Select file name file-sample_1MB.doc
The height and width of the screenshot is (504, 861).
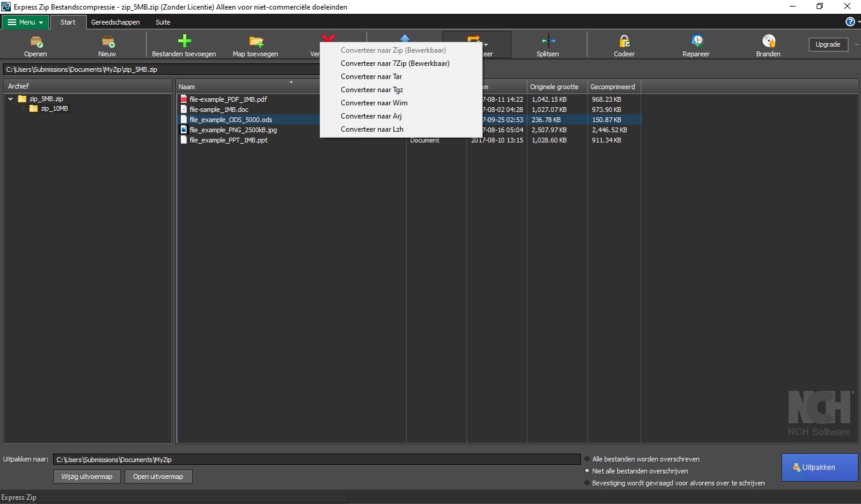coord(219,110)
